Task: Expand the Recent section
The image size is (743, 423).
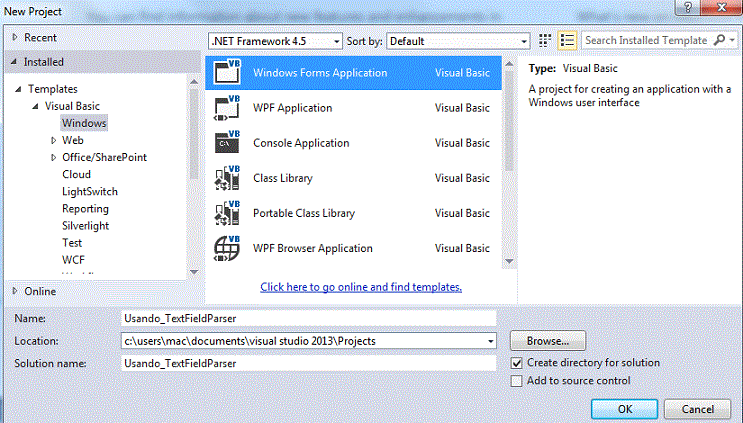Action: pos(15,37)
